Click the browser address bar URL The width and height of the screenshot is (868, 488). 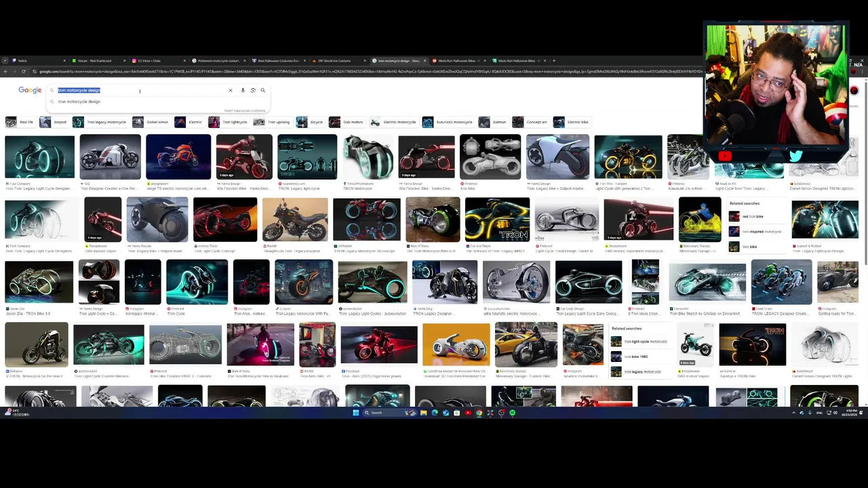pos(366,71)
